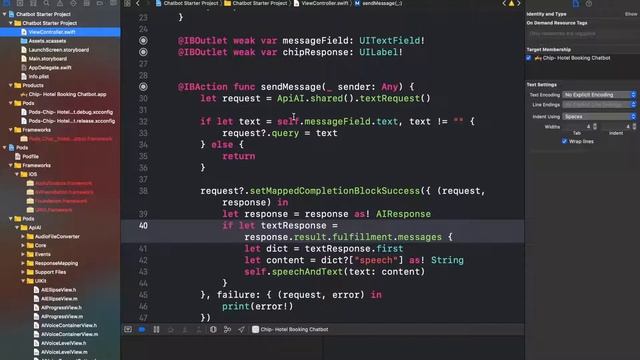Pause program execution in debug bar

(x=156, y=329)
